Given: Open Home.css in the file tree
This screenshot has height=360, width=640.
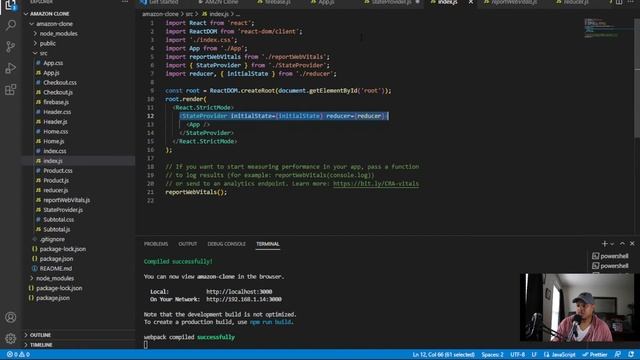Looking at the screenshot, I should 56,131.
